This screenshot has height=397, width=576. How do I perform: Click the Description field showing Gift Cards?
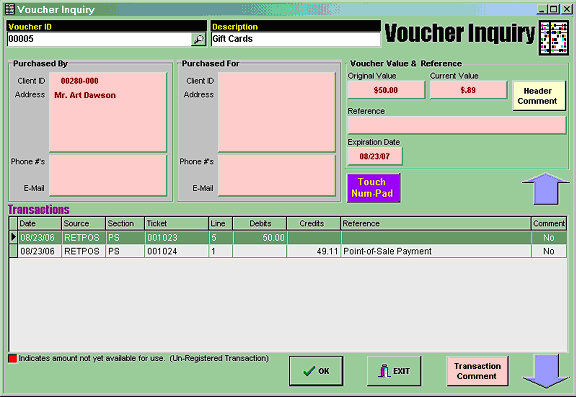pos(296,39)
